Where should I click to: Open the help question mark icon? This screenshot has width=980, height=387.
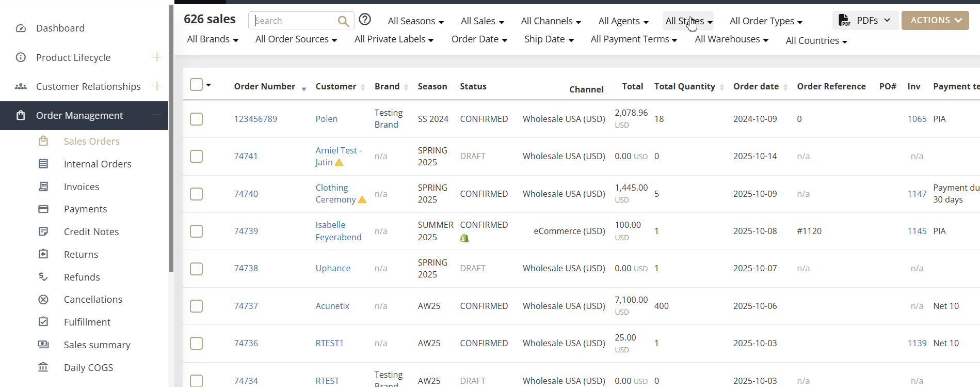(365, 20)
